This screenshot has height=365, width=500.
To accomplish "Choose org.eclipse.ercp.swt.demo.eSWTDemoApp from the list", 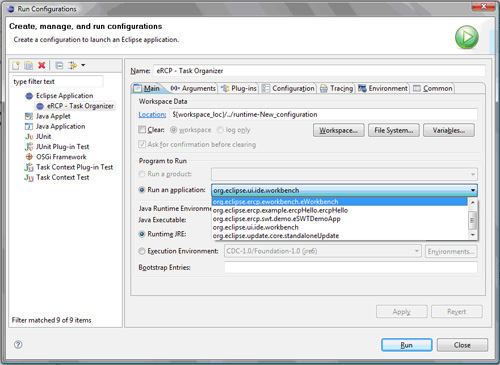I will point(339,219).
